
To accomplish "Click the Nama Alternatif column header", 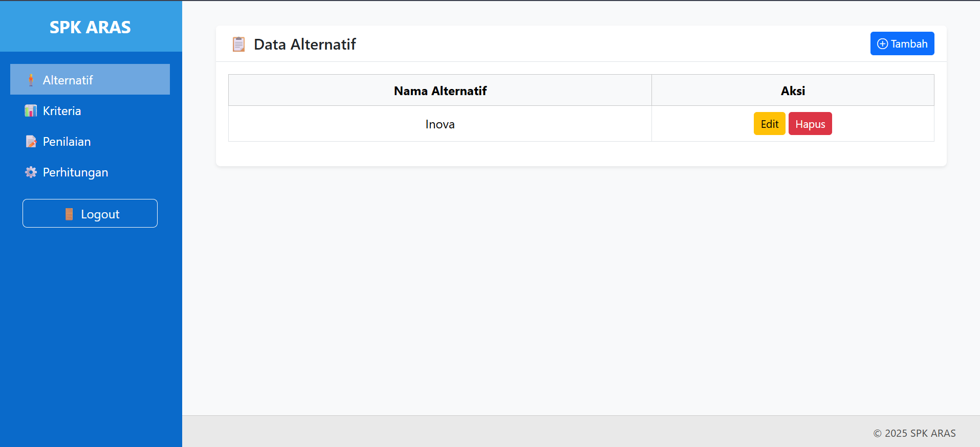I will pyautogui.click(x=440, y=91).
